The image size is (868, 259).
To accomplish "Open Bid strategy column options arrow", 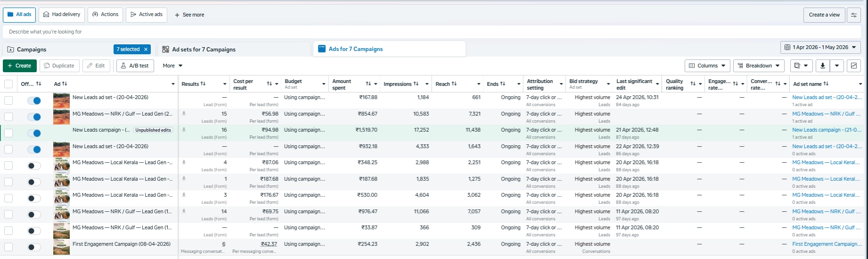I will [608, 84].
